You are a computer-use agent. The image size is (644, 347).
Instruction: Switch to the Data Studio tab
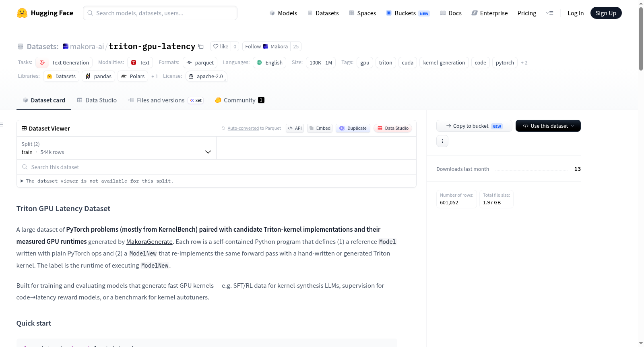pos(97,100)
